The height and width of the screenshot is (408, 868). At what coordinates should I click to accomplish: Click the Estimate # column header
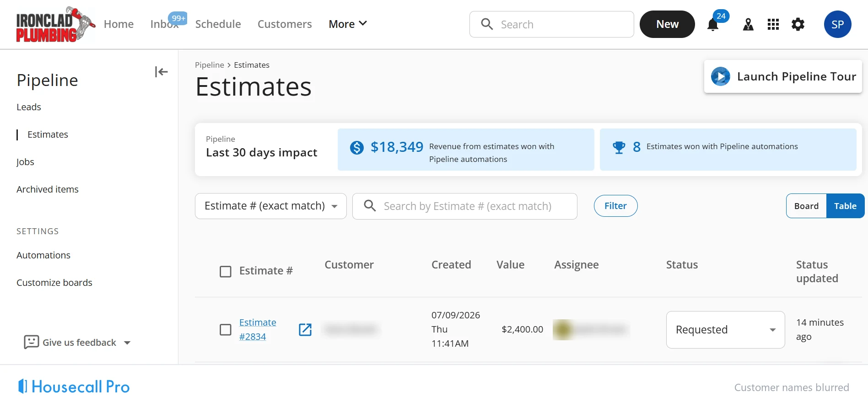(x=266, y=271)
